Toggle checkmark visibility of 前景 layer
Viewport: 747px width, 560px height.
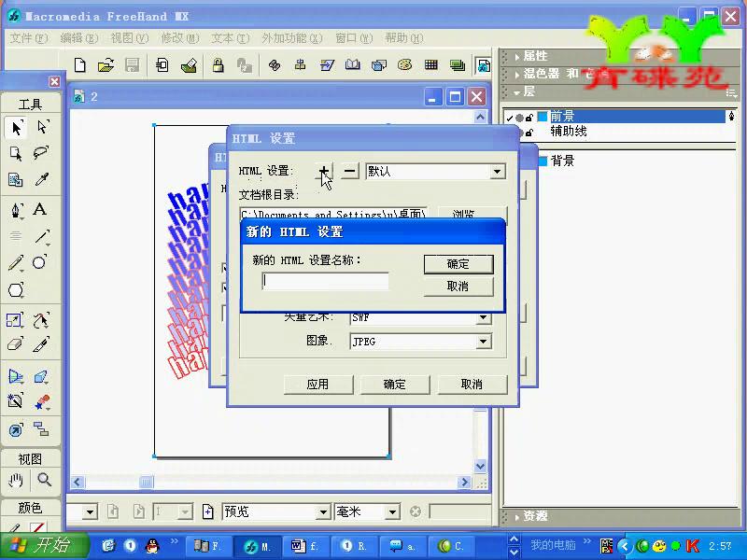510,118
